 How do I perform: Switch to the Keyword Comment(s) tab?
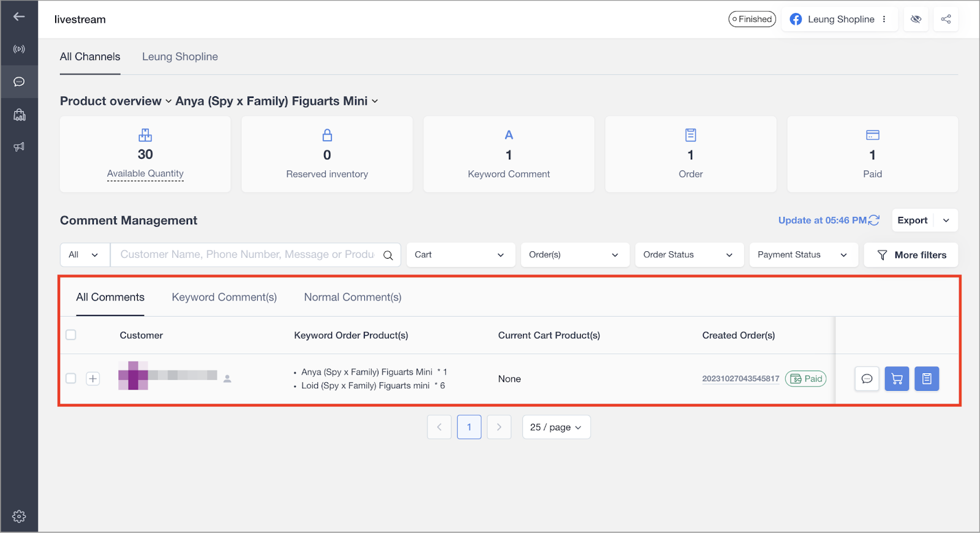(224, 297)
